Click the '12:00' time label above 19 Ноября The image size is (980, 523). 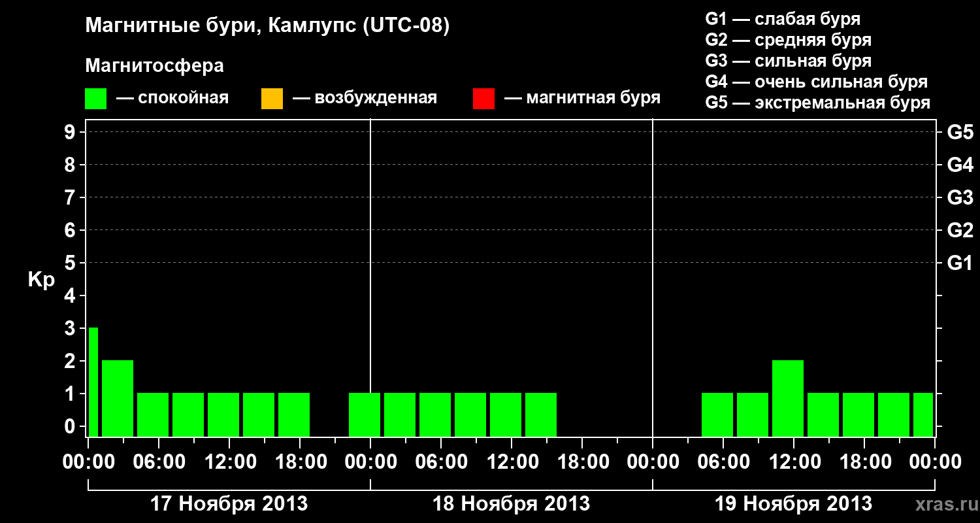point(794,462)
